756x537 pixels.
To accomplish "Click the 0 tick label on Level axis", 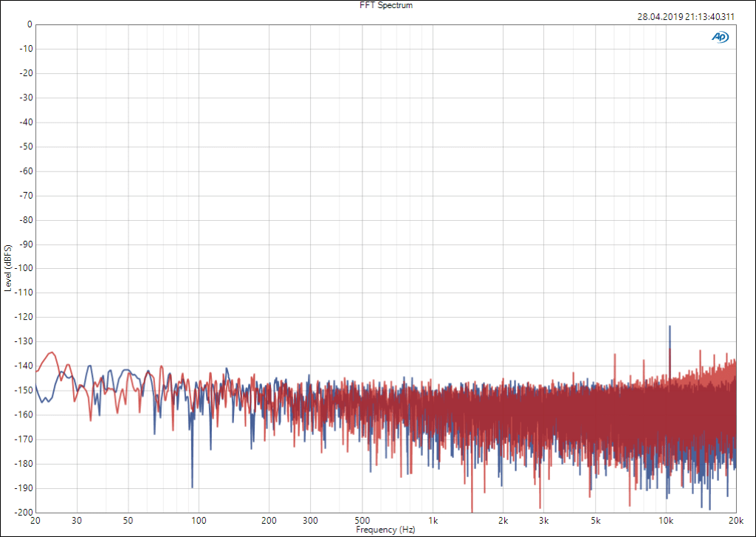I will pyautogui.click(x=29, y=24).
